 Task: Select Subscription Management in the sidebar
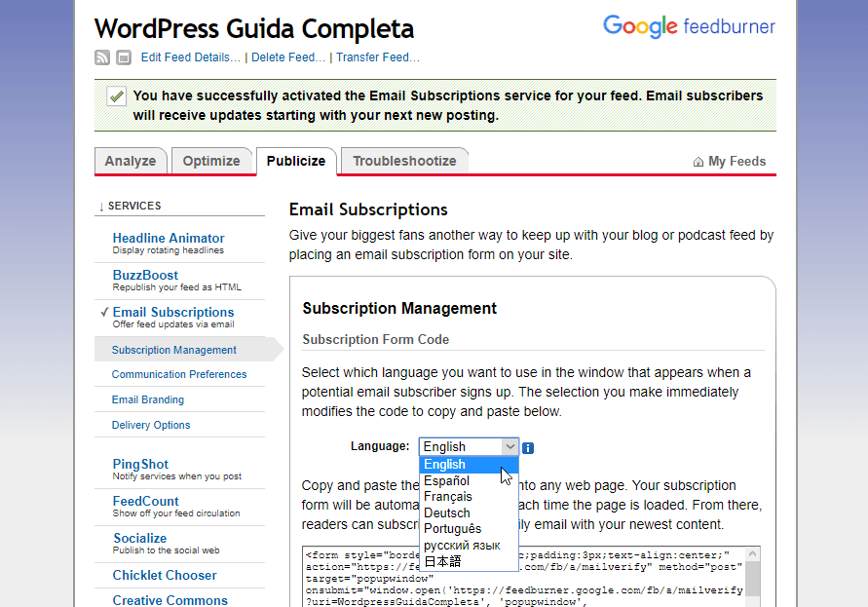173,350
